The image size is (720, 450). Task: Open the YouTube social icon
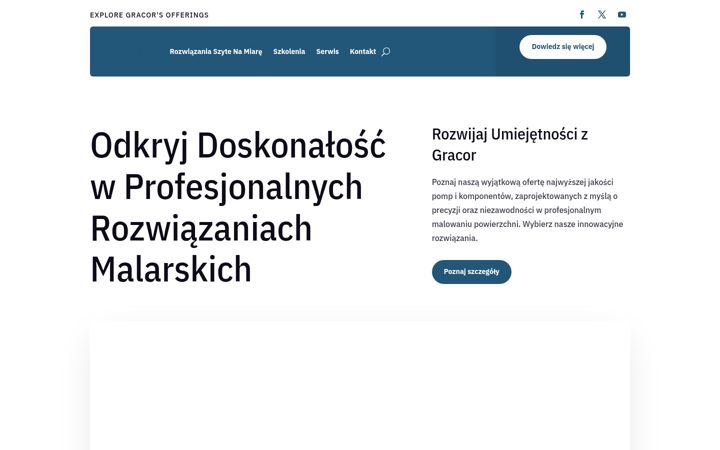[x=622, y=15]
